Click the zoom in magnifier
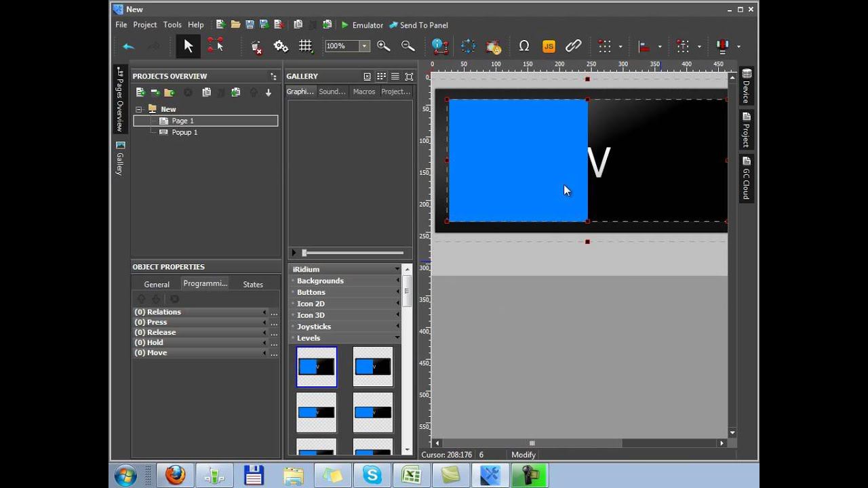 click(x=383, y=46)
